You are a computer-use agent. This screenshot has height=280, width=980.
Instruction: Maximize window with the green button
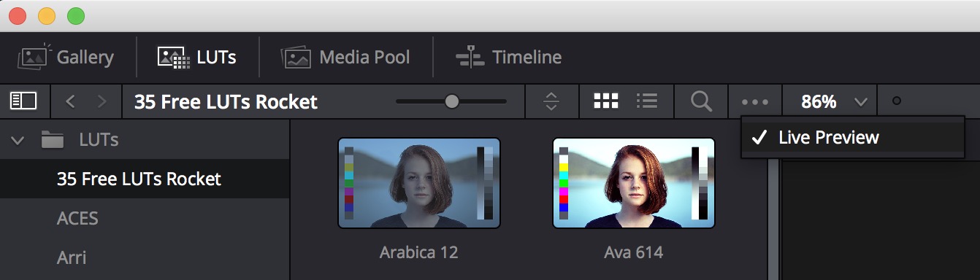click(x=75, y=15)
